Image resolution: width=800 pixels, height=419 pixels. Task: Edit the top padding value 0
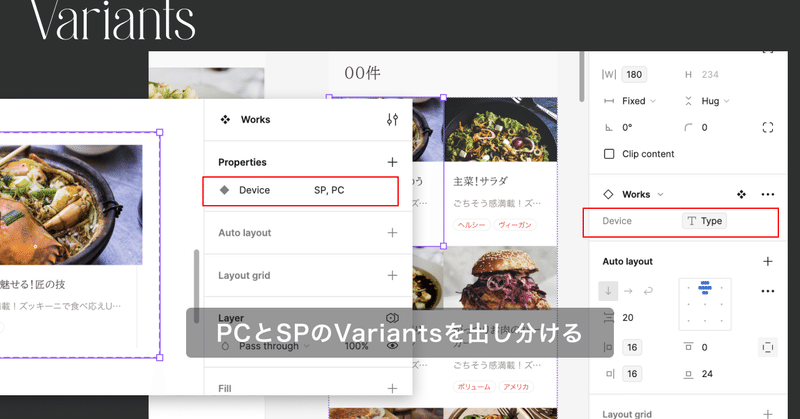(x=704, y=348)
